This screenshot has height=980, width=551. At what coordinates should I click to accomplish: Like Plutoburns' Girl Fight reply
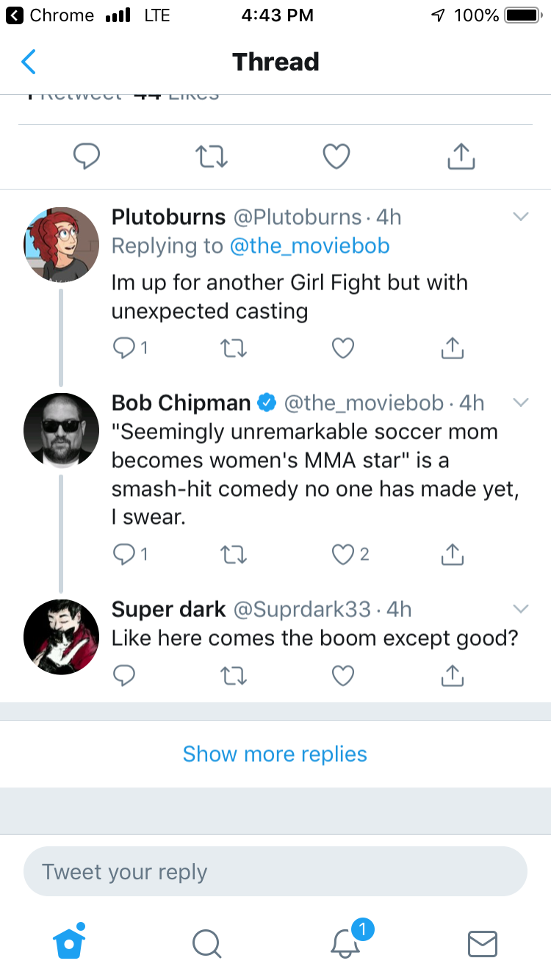click(x=343, y=348)
